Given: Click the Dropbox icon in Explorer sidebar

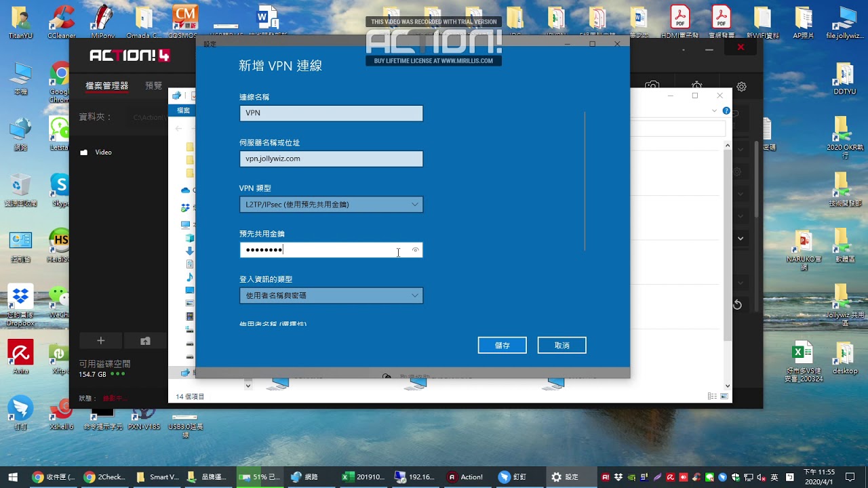Looking at the screenshot, I should click(185, 207).
